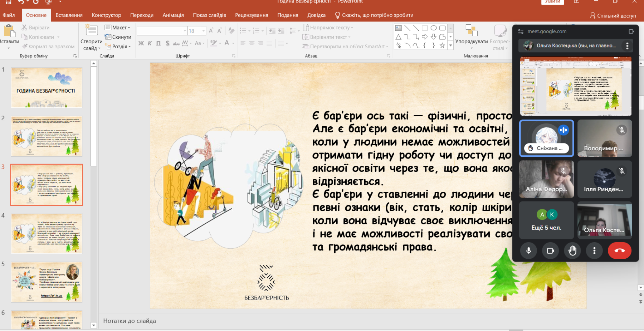Expand the Макет layout dropdown

[117, 28]
